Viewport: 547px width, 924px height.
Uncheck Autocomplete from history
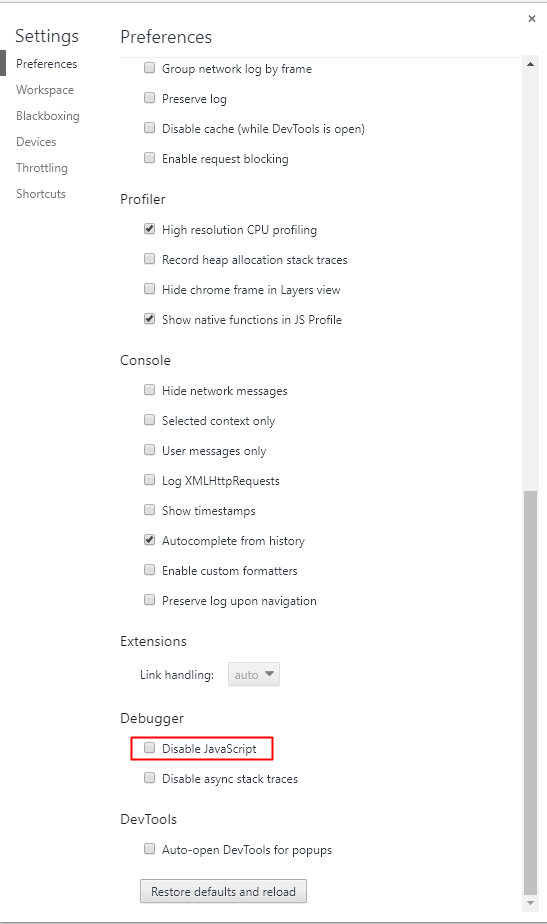(150, 540)
